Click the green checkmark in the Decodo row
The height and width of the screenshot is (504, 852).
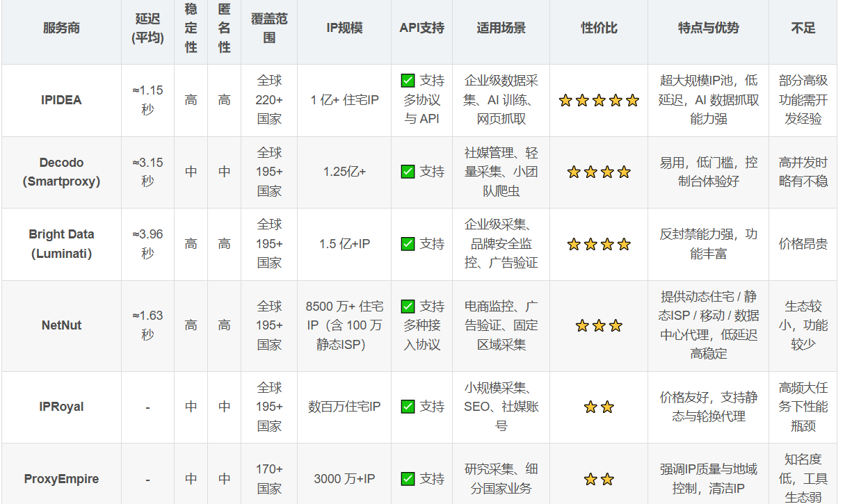408,172
